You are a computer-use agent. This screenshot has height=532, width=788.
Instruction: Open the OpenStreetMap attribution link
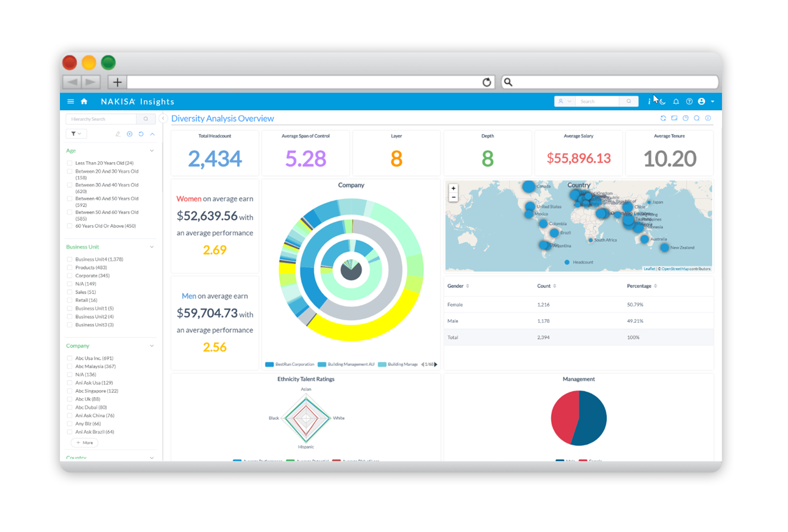coord(675,269)
